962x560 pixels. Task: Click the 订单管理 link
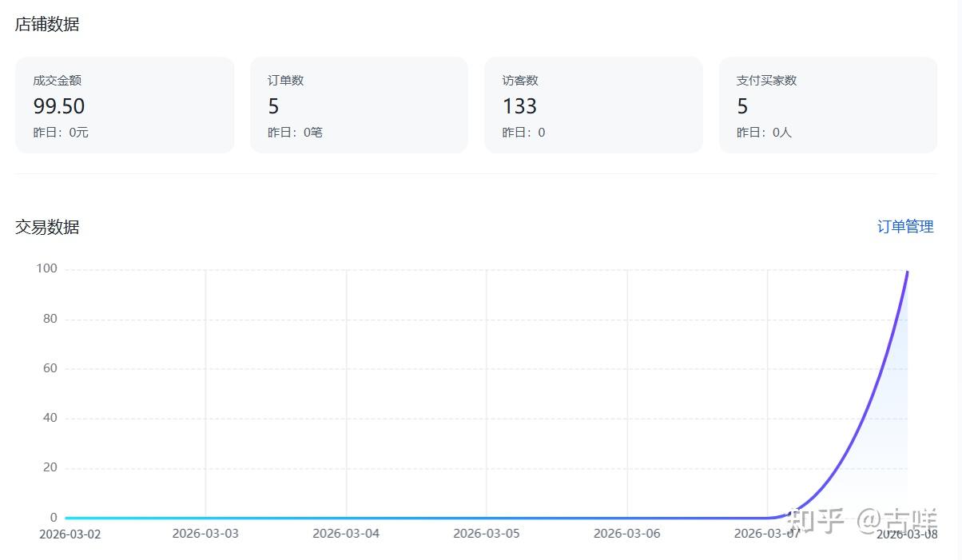(x=904, y=227)
